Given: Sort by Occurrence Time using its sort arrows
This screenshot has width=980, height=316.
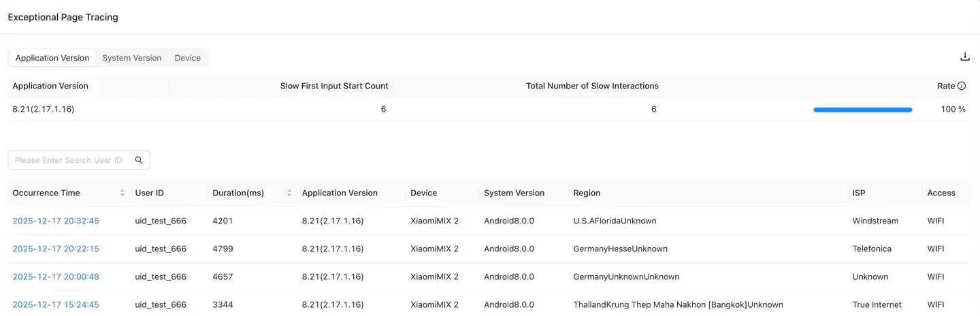Looking at the screenshot, I should 122,193.
